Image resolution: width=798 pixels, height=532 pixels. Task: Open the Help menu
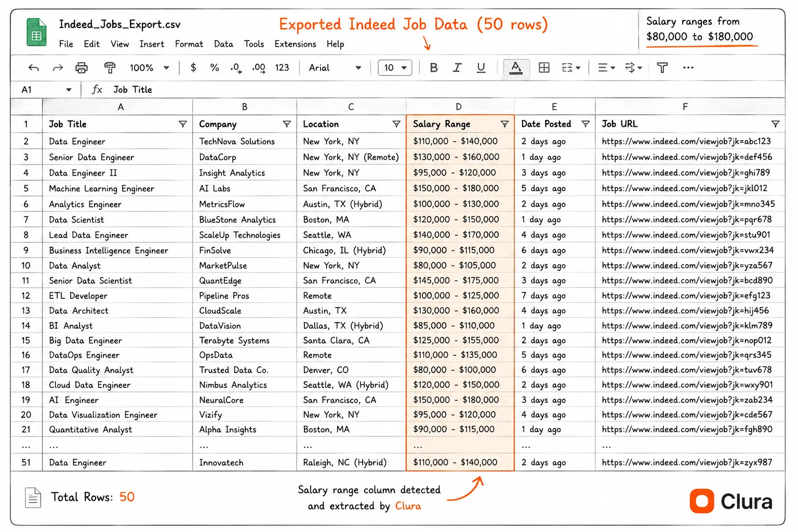(x=335, y=44)
